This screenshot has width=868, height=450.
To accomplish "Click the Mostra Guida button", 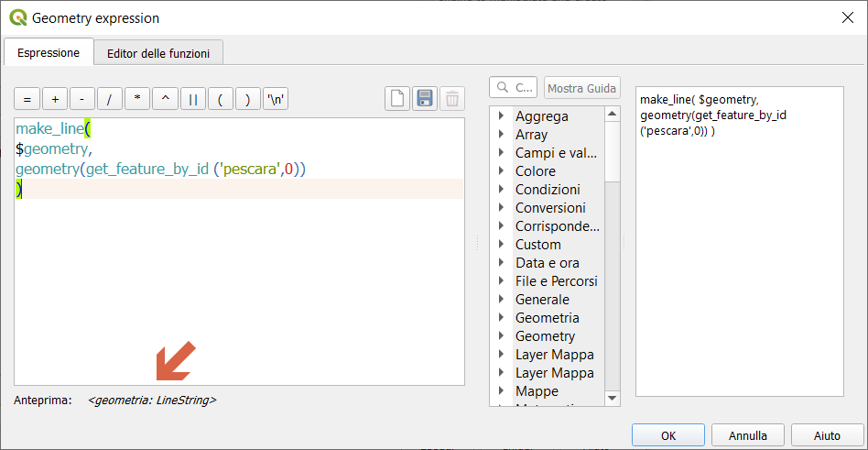I will 581,88.
